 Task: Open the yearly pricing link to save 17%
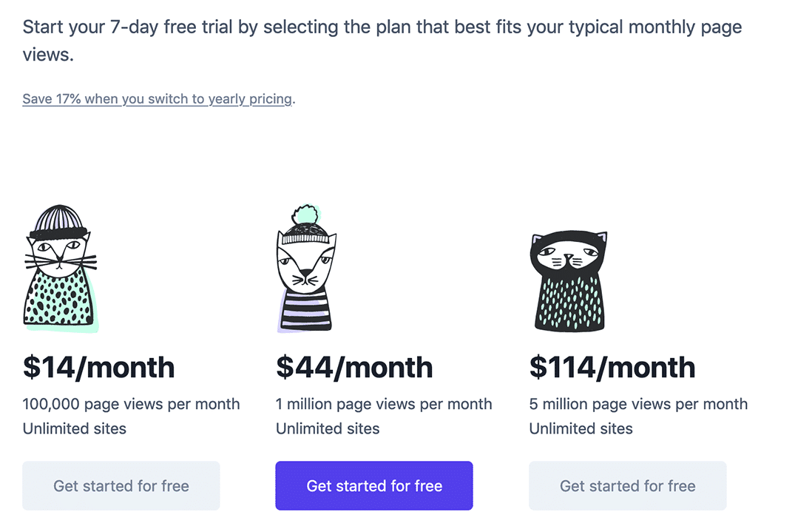155,98
